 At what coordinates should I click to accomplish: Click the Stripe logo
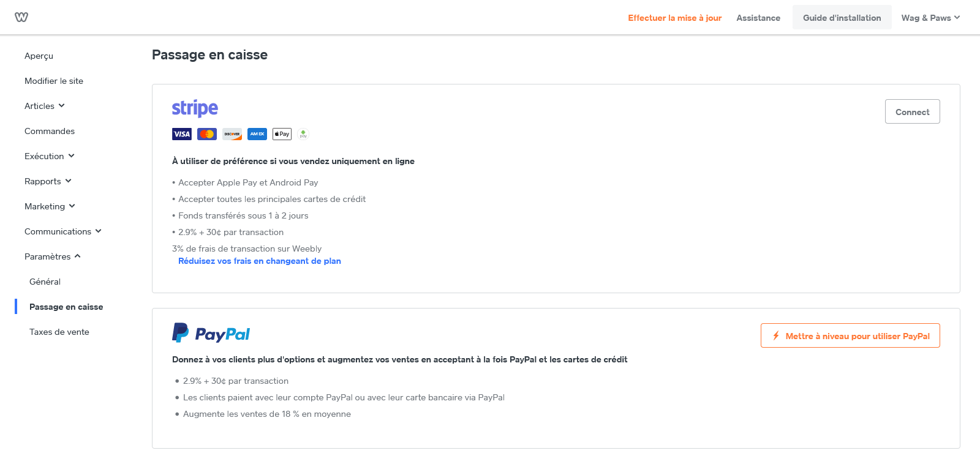(195, 108)
